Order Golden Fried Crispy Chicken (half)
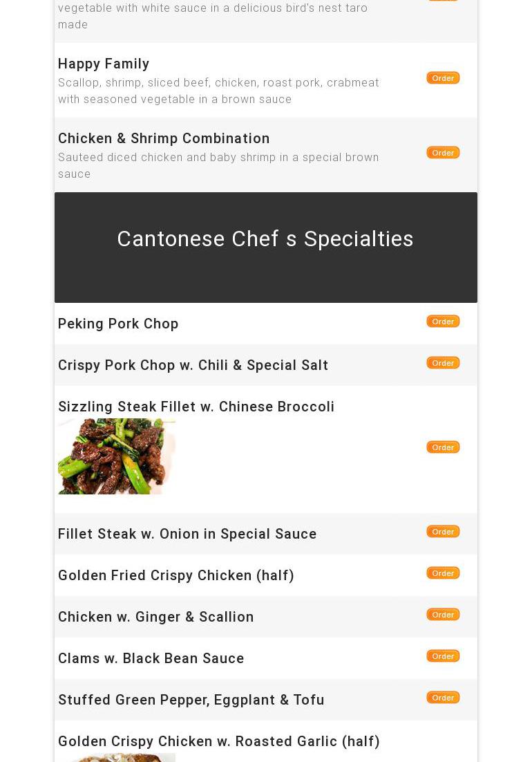 click(x=443, y=573)
